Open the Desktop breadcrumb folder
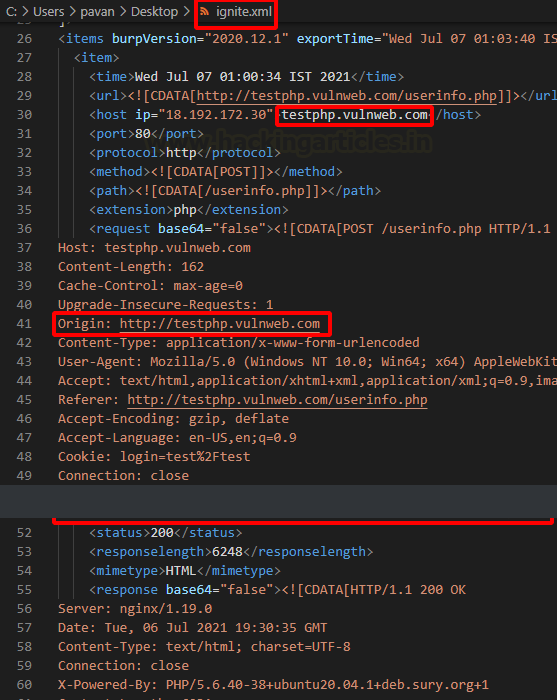 (x=154, y=12)
